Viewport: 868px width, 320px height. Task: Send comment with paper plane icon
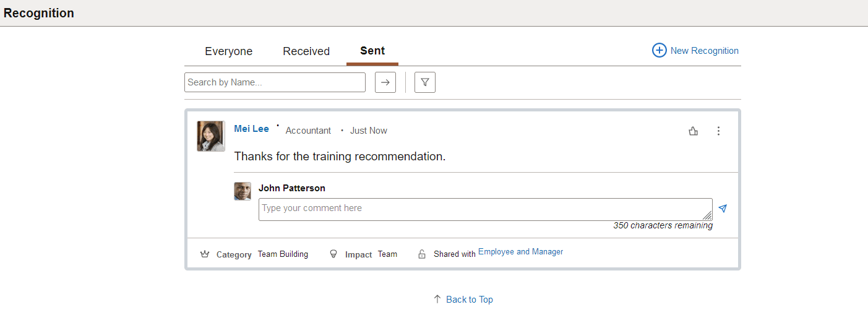click(x=723, y=209)
